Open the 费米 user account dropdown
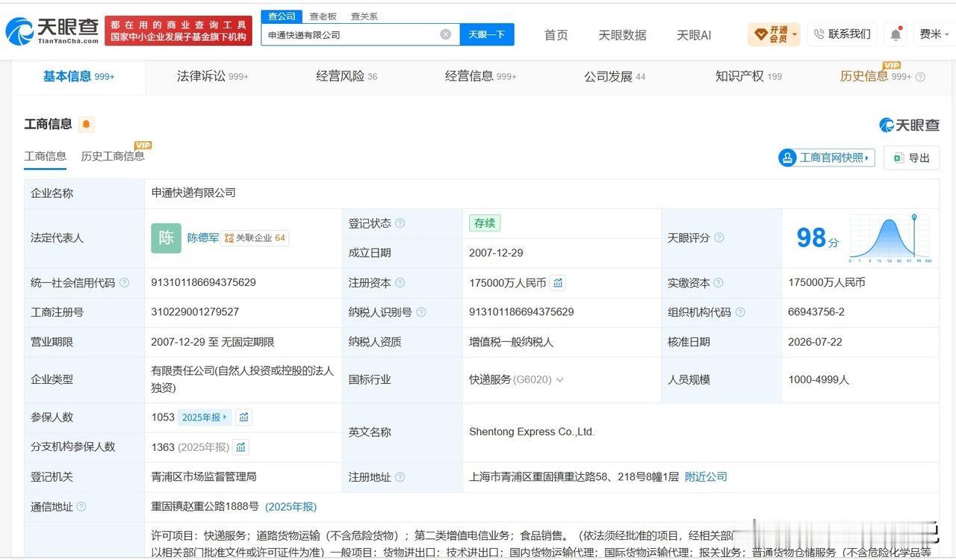956x560 pixels. 935,34
